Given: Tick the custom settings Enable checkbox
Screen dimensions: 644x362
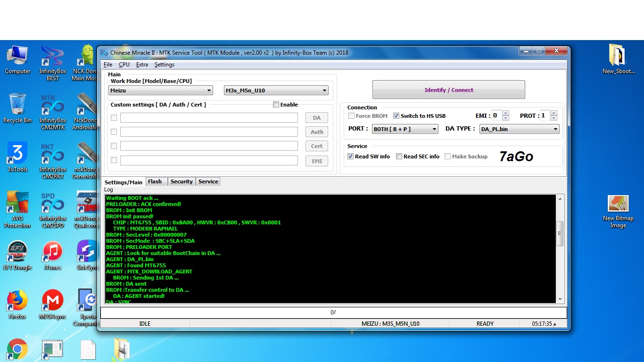Looking at the screenshot, I should pos(276,105).
